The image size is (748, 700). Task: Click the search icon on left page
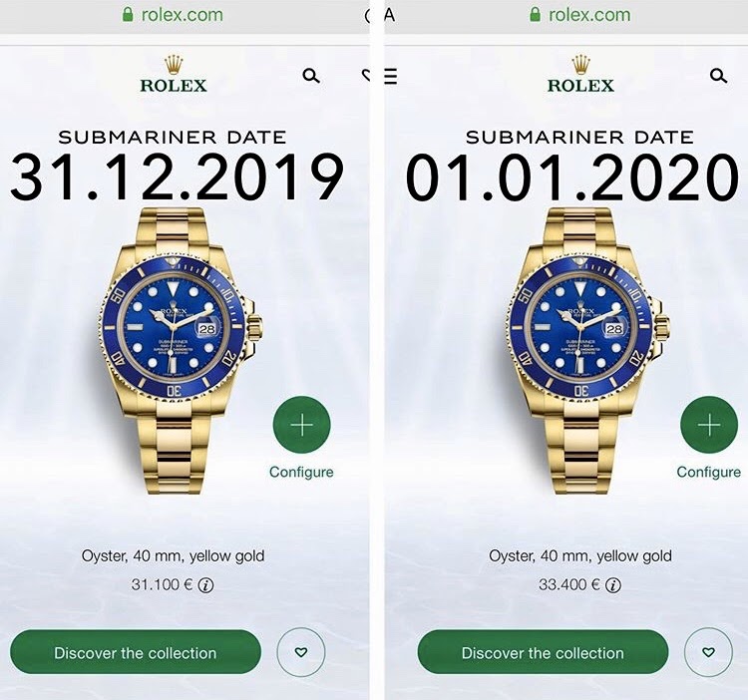click(x=311, y=76)
